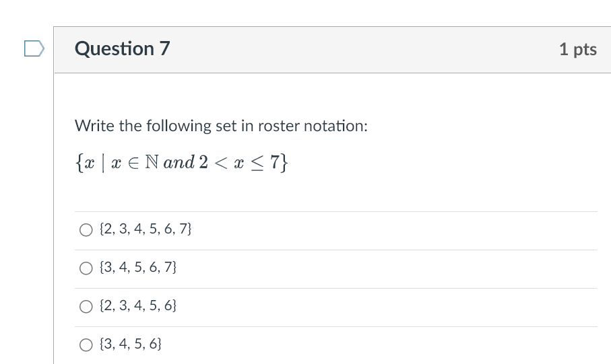This screenshot has height=364, width=611.
Task: Click the opening curly brace of the formula
Action: [79, 163]
